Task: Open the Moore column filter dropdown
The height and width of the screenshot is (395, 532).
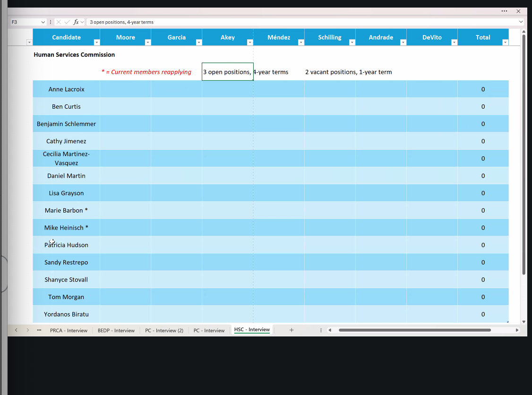Action: tap(147, 43)
